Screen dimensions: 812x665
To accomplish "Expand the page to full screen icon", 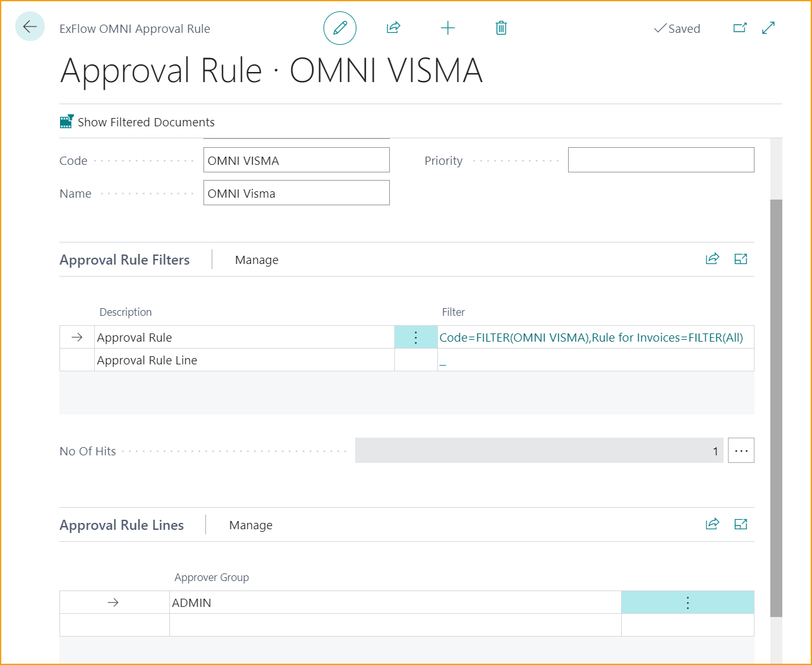I will pyautogui.click(x=768, y=28).
